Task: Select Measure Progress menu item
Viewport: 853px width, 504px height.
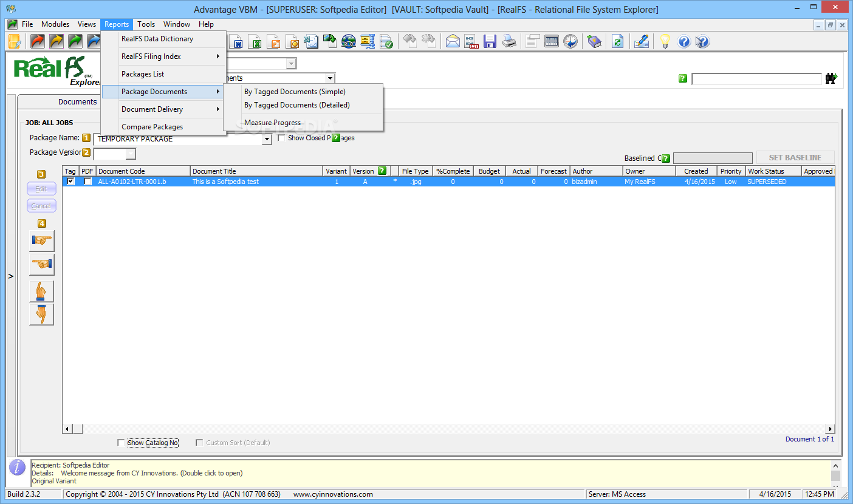Action: click(272, 123)
